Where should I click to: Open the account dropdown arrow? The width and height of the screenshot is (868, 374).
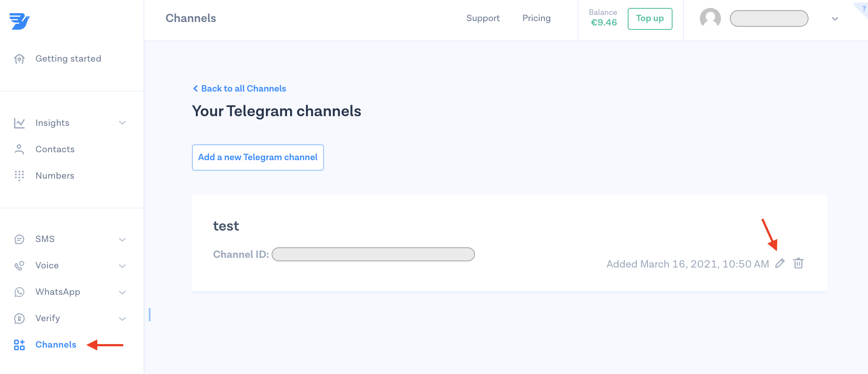835,19
